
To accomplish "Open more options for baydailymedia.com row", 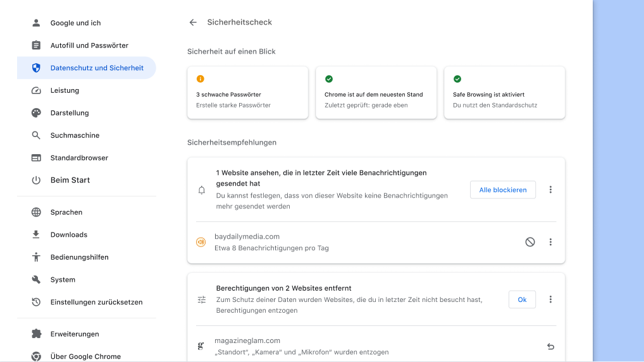I will pyautogui.click(x=551, y=242).
